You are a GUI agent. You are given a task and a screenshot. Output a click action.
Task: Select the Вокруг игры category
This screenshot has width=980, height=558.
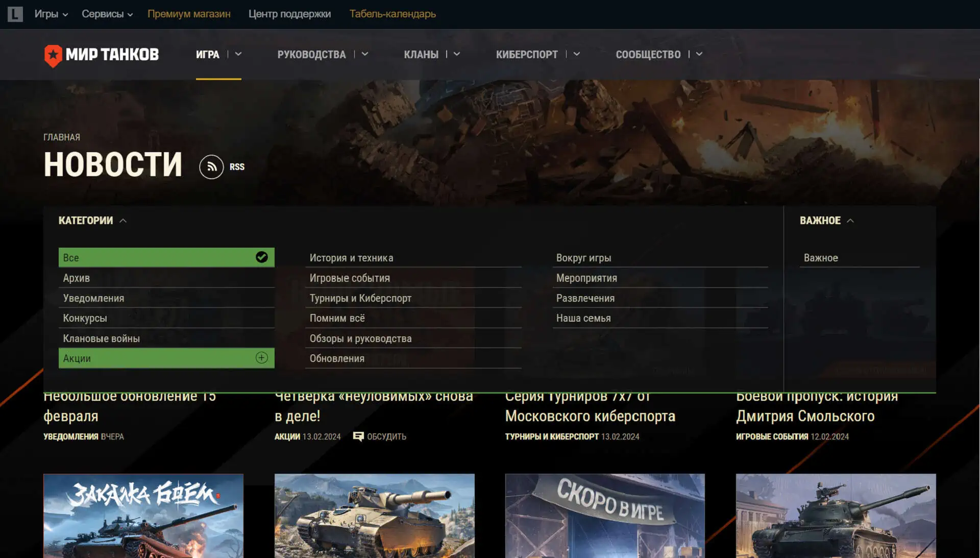click(x=660, y=257)
